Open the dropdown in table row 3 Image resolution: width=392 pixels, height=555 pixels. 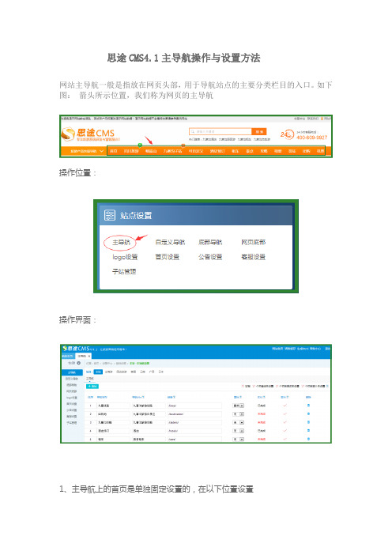(x=239, y=423)
